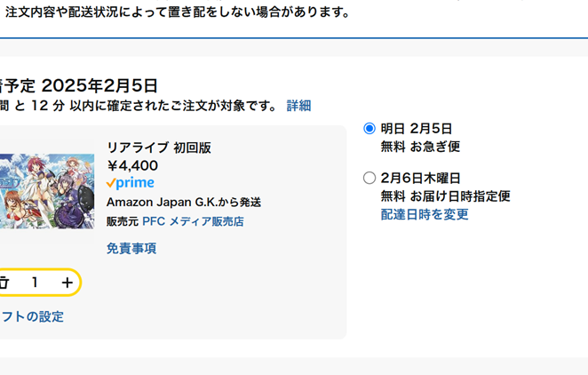Select 明日 2月5日 delivery option

click(369, 129)
